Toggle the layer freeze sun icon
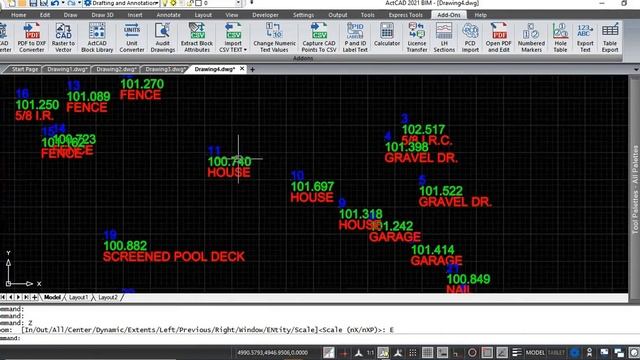Screen dimensions: 640x360 click(x=173, y=3)
